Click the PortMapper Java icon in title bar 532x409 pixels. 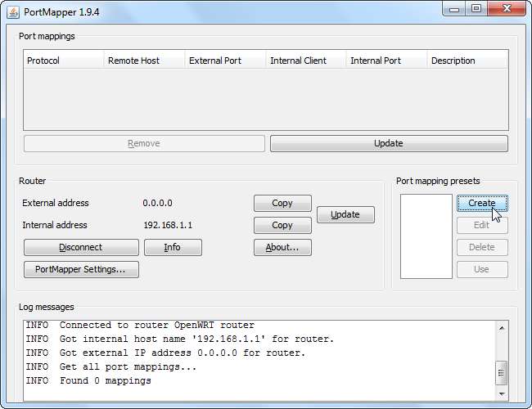point(13,13)
